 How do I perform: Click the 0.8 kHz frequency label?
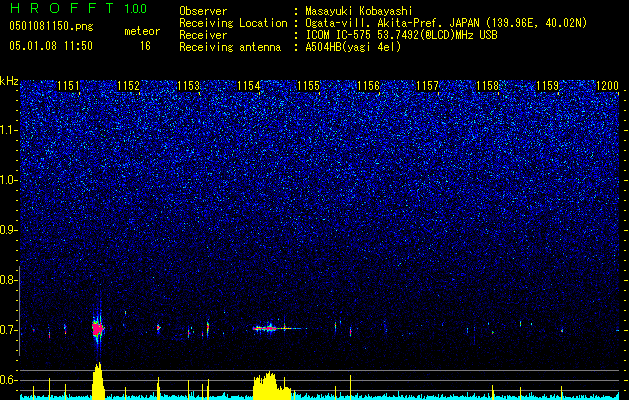click(x=9, y=280)
